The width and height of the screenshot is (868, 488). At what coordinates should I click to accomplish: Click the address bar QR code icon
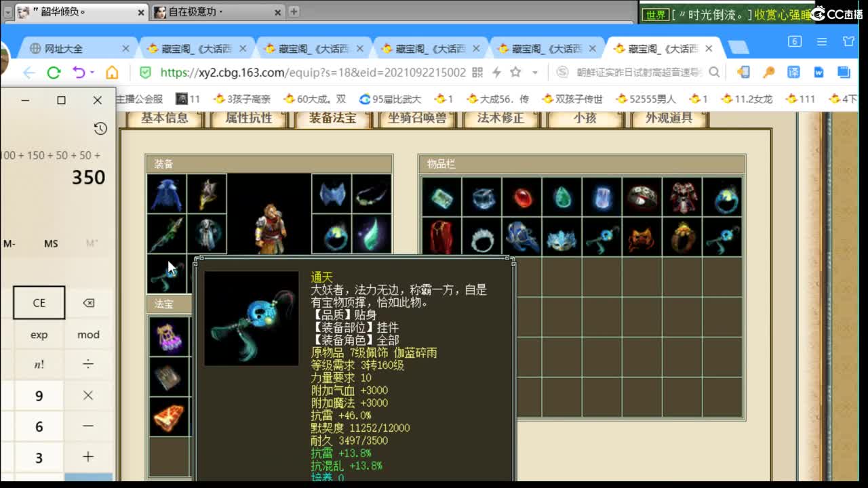point(477,72)
